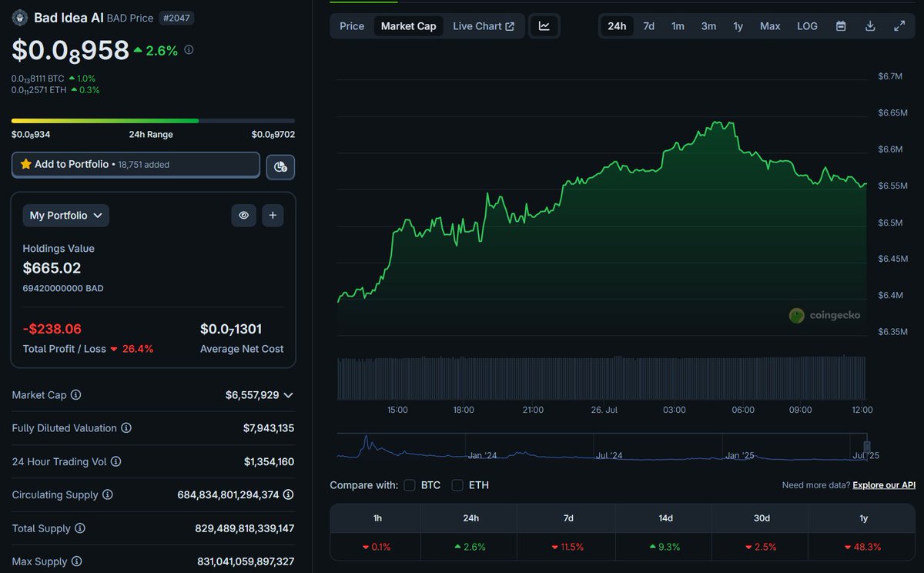Image resolution: width=924 pixels, height=573 pixels.
Task: Click the #2047 rank badge
Action: tap(178, 18)
